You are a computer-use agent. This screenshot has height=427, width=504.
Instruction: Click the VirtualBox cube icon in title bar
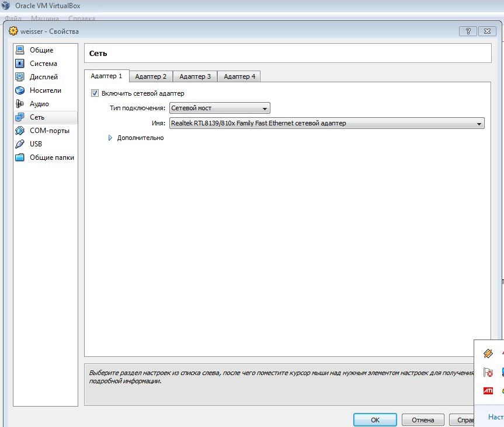pos(6,5)
